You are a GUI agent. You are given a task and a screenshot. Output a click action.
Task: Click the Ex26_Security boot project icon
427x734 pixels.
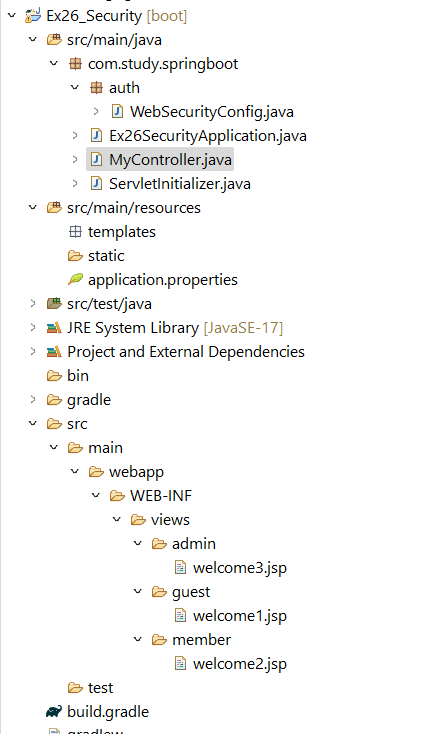pyautogui.click(x=33, y=15)
